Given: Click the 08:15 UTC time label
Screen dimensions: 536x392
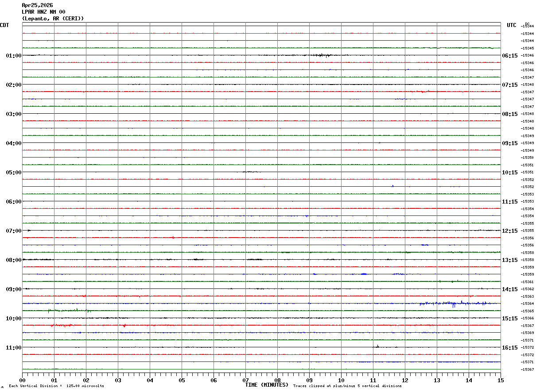Looking at the screenshot, I should (509, 114).
